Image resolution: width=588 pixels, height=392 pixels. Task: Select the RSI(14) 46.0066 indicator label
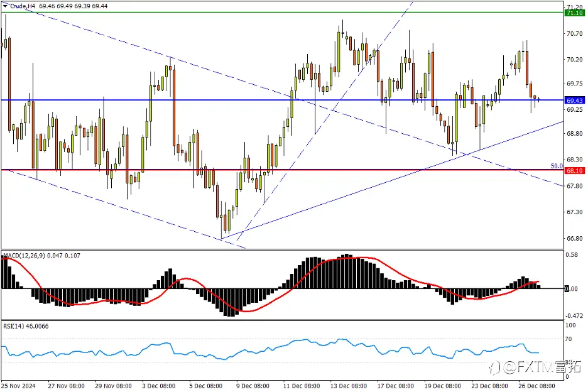click(26, 326)
